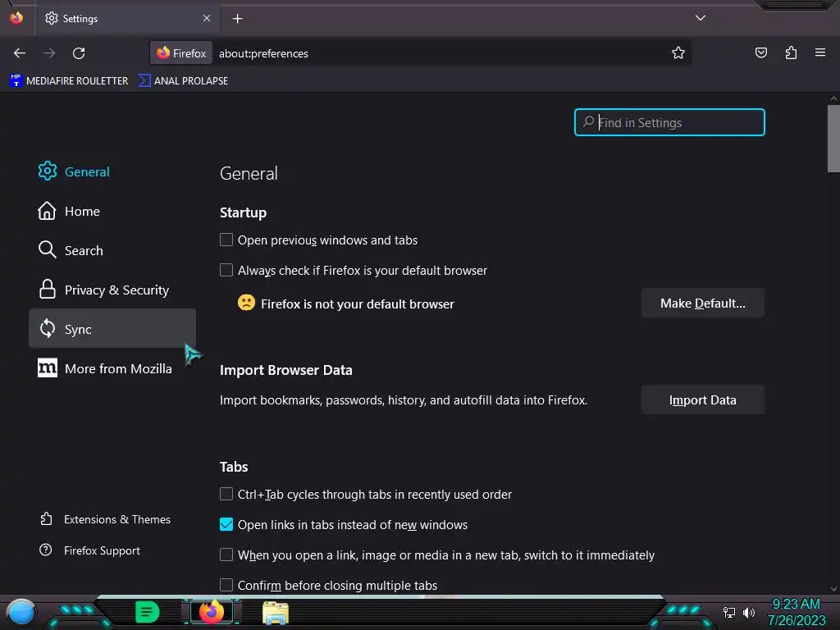
Task: Go to Privacy & Security settings
Action: pos(112,290)
